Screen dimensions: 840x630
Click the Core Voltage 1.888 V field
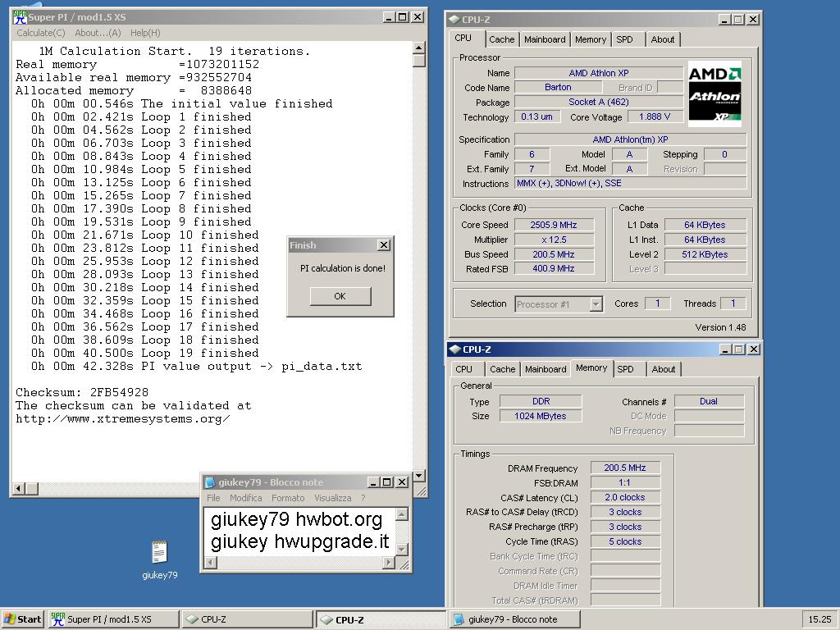pyautogui.click(x=654, y=116)
